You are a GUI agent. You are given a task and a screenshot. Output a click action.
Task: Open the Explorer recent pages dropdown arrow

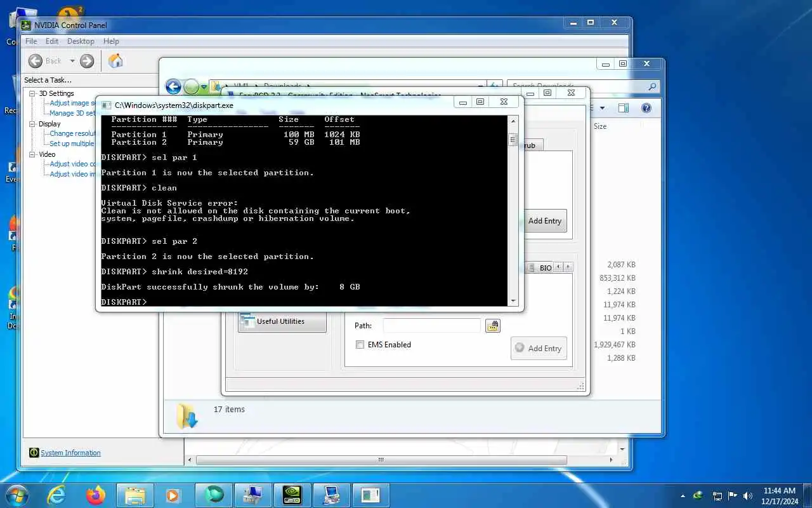pos(204,87)
